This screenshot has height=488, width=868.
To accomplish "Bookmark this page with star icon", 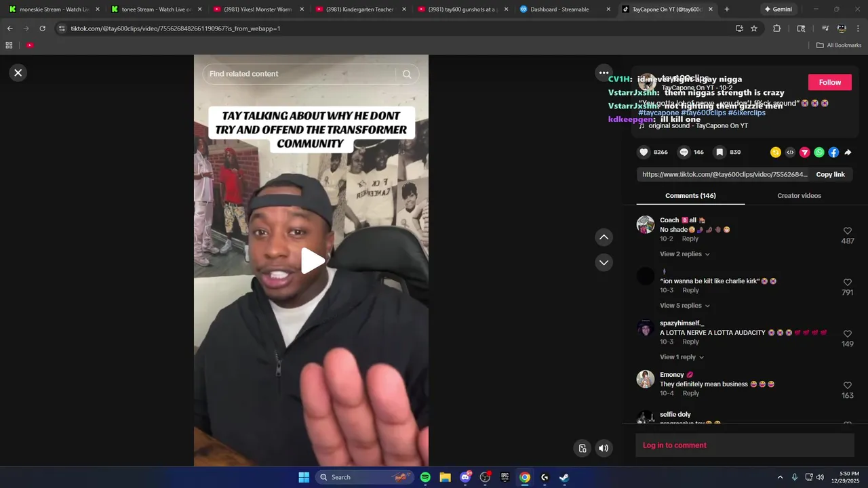I will pyautogui.click(x=754, y=28).
